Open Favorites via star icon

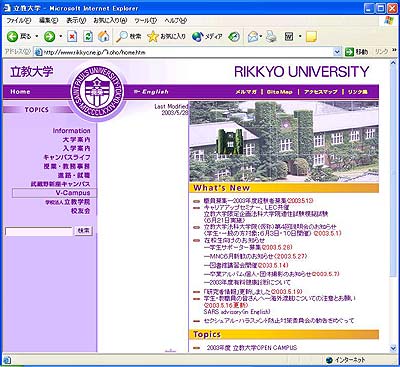153,36
